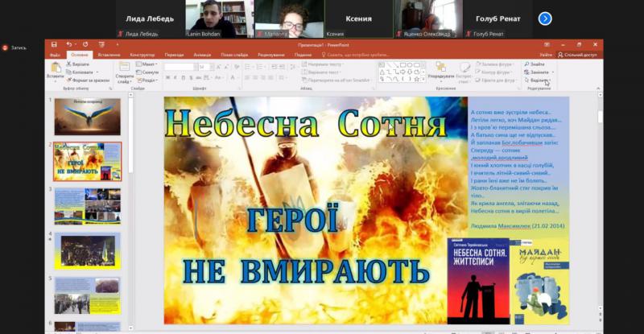Open Quick Styles (Експрес-стилі)
Viewport: 644px width, 334px height.
coord(464,72)
